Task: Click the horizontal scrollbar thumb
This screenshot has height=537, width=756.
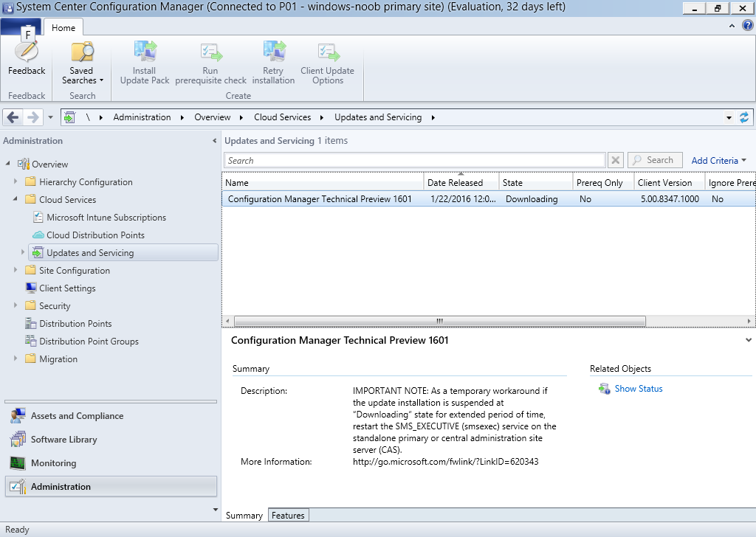Action: tap(440, 321)
